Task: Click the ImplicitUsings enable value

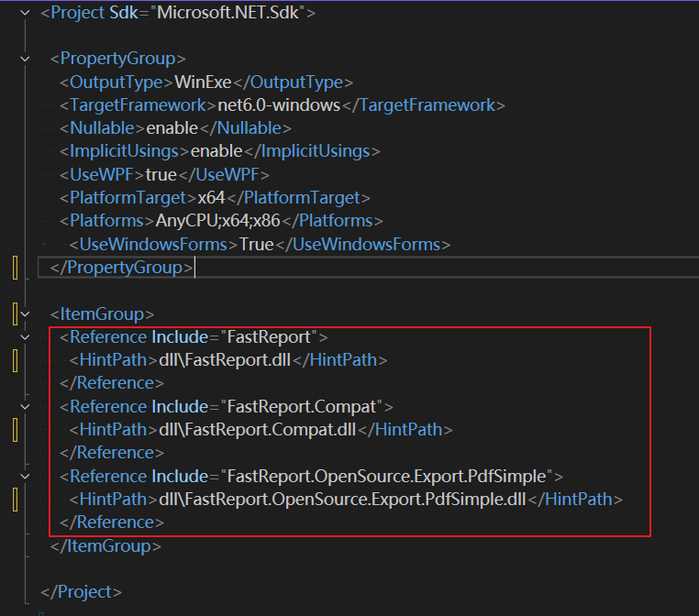Action: point(216,151)
